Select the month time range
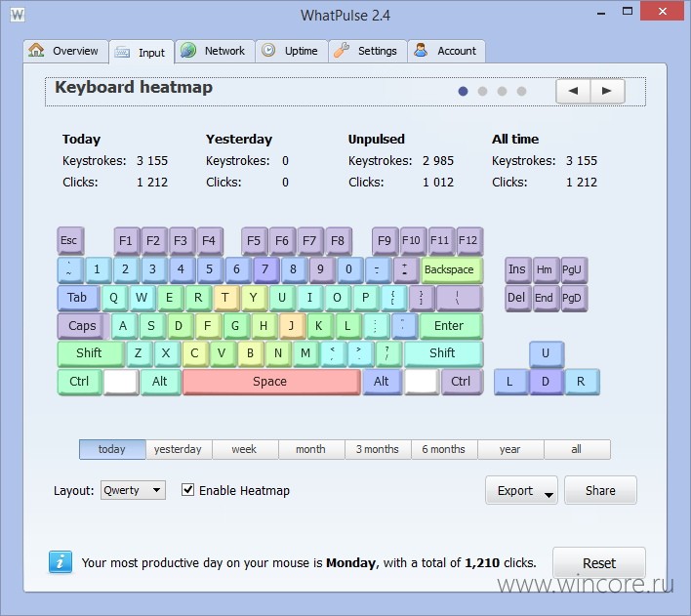Viewport: 691px width, 616px height. point(311,449)
